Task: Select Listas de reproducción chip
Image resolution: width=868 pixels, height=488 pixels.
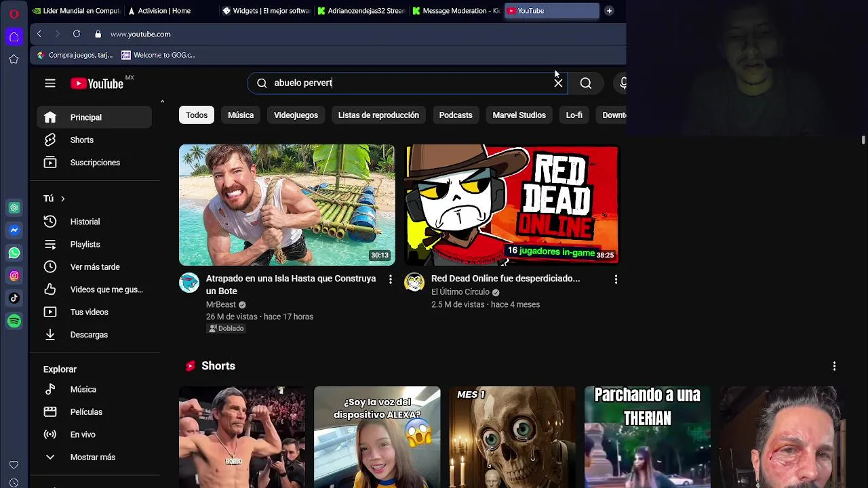Action: point(378,115)
